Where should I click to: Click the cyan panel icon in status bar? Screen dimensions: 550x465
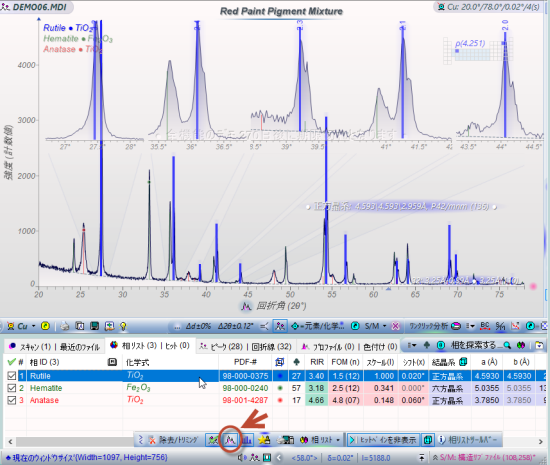point(267,458)
